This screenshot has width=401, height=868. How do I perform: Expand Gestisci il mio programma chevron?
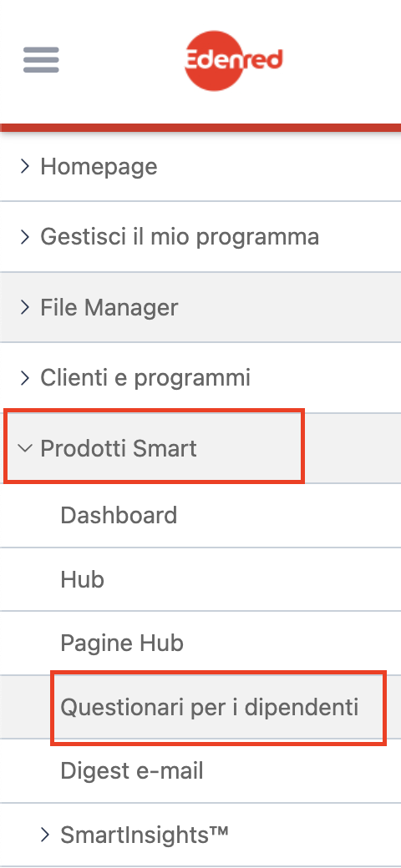[24, 237]
